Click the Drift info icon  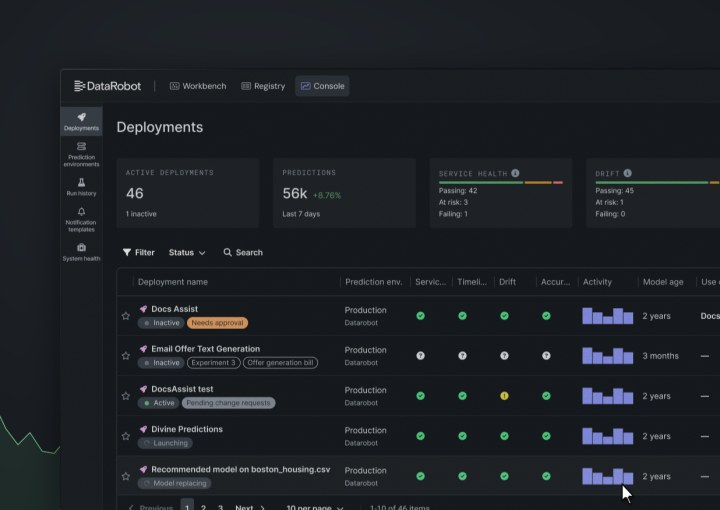[627, 173]
